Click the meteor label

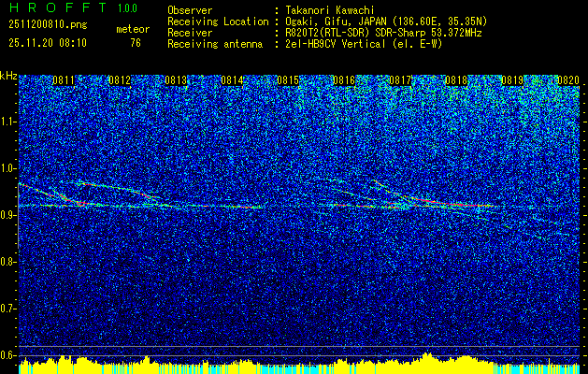point(133,29)
